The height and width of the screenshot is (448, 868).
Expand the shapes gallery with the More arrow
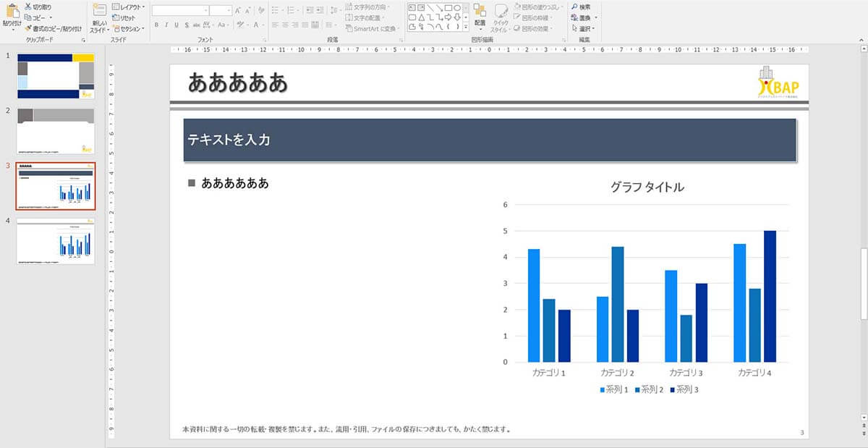(x=466, y=28)
